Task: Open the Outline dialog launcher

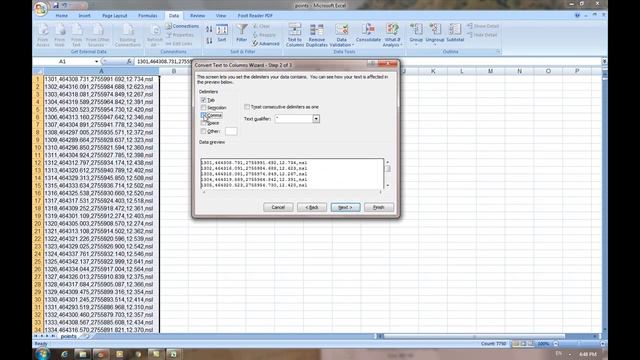Action: 498,52
